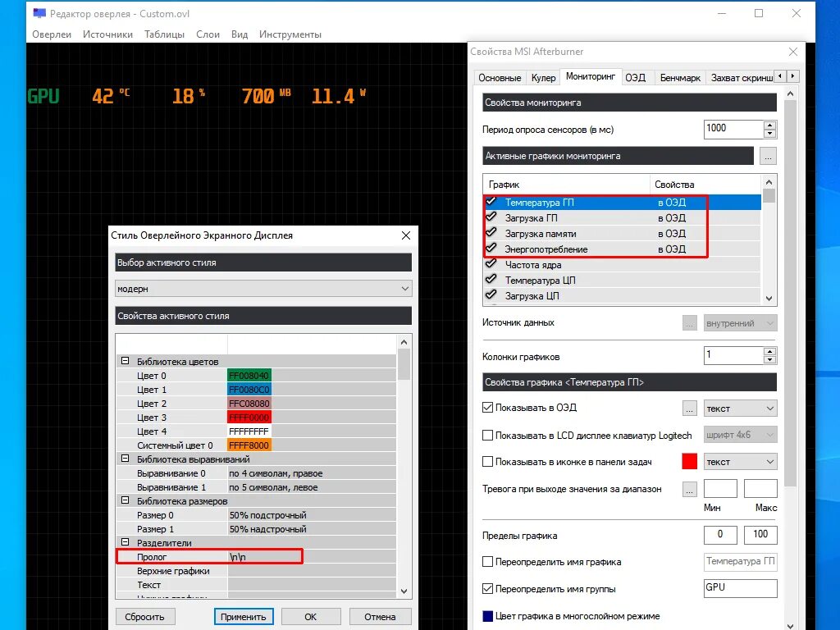Toggle checkmark for Энергопотребление graph
The width and height of the screenshot is (840, 630).
click(491, 249)
